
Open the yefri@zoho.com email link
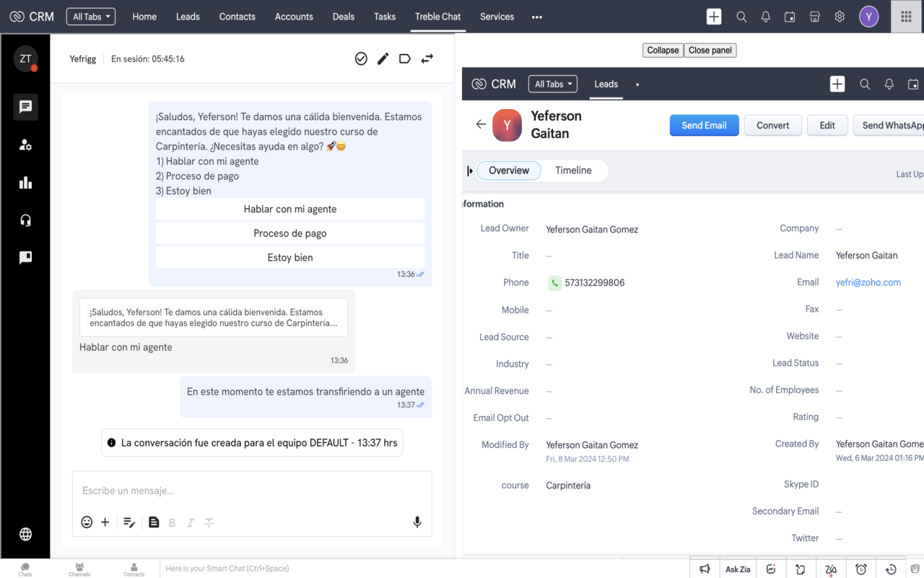point(868,282)
